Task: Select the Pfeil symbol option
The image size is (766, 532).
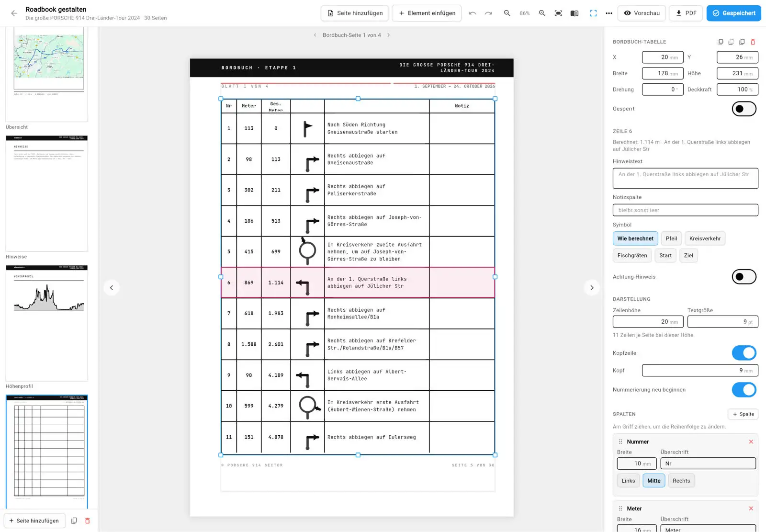Action: [671, 238]
